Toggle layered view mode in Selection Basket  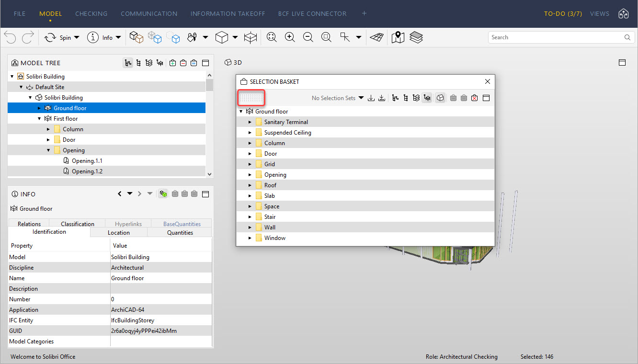coord(416,98)
